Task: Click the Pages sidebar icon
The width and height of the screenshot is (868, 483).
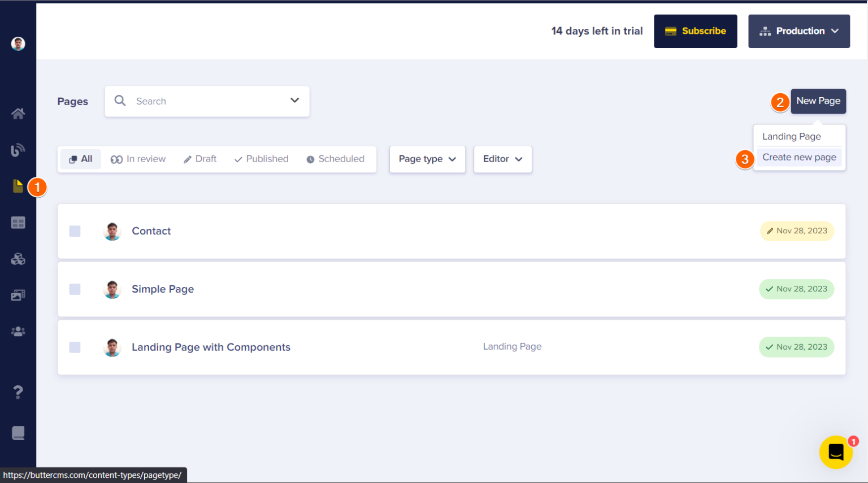Action: click(18, 186)
